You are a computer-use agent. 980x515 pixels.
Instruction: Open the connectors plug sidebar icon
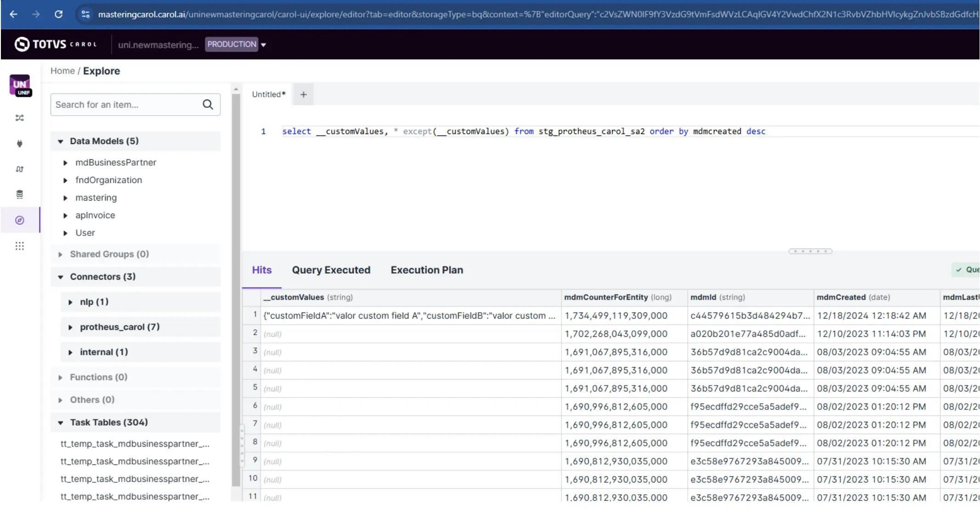(x=19, y=143)
